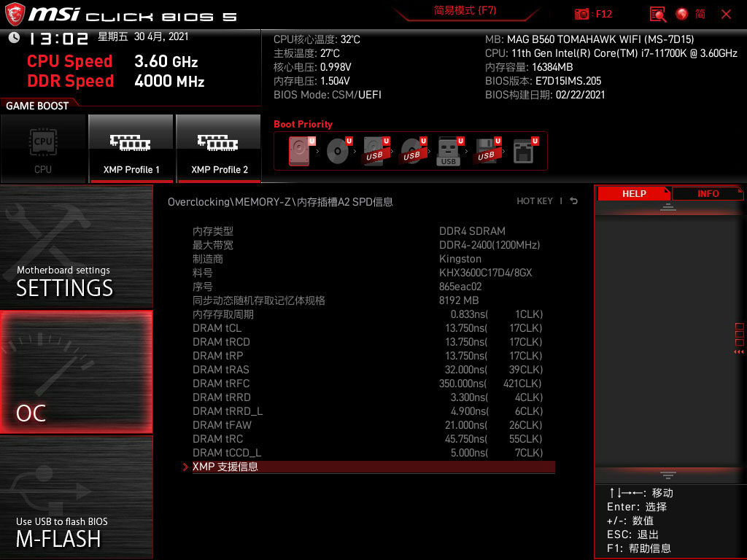Close the BIOS with the X icon
The image size is (747, 560).
click(726, 15)
